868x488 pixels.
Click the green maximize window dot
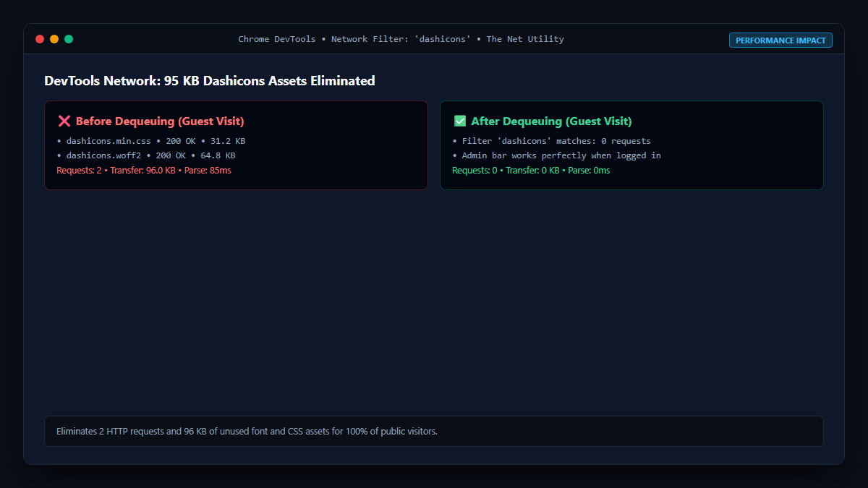coord(69,39)
